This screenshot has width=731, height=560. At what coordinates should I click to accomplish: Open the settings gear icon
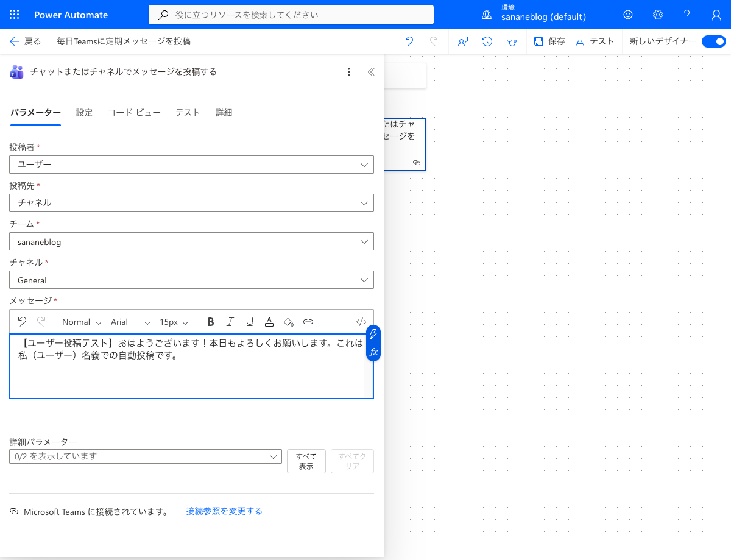658,15
